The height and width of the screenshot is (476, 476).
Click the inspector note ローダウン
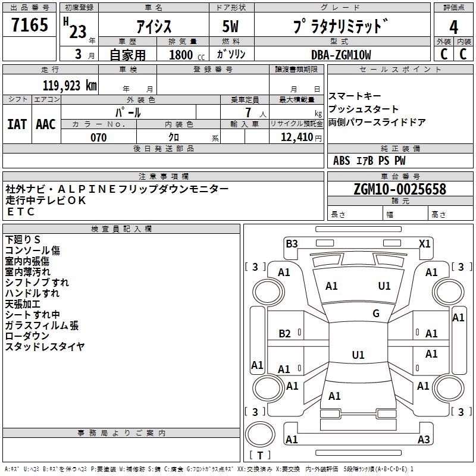[27, 336]
